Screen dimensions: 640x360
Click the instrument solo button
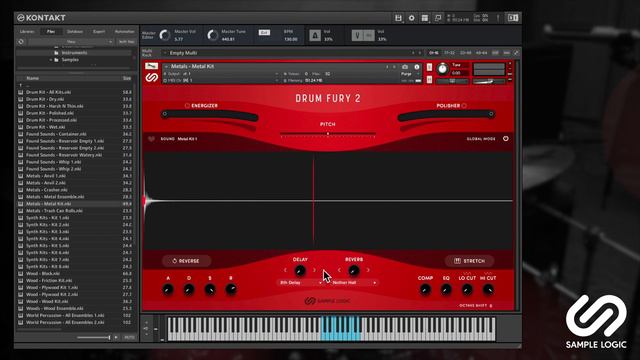click(x=429, y=67)
